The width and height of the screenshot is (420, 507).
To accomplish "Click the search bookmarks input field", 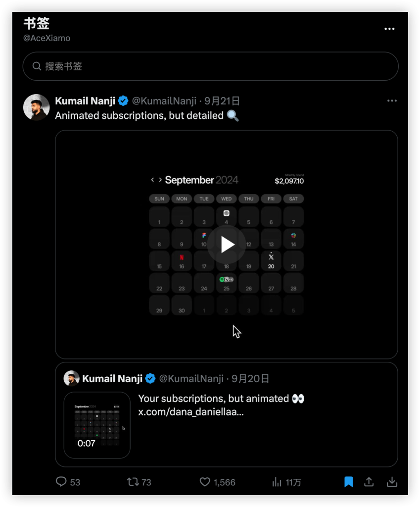I will coord(218,66).
